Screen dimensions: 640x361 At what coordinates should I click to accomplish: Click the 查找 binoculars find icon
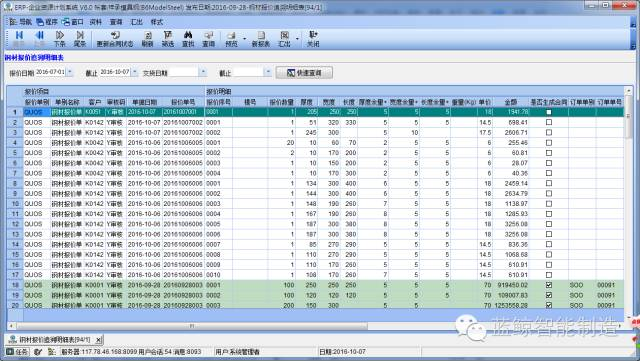[188, 36]
